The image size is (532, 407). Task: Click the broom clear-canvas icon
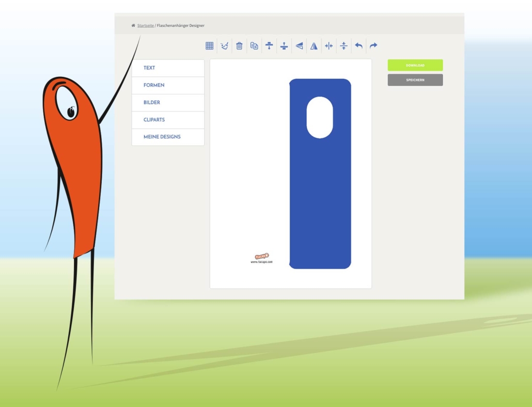[x=224, y=46]
